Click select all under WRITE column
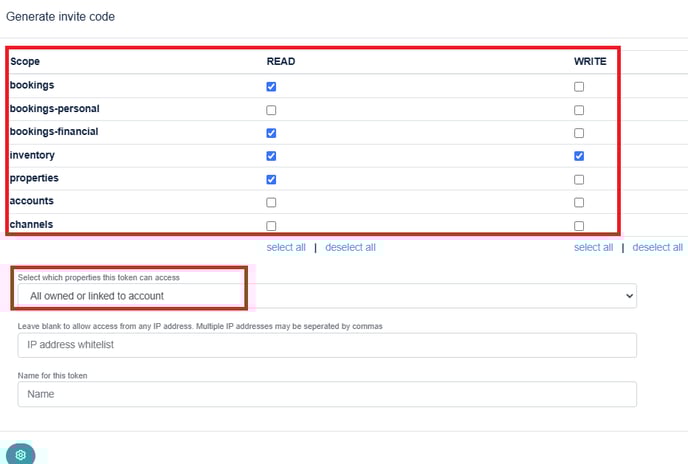Viewport: 688px width, 464px height. coord(593,247)
